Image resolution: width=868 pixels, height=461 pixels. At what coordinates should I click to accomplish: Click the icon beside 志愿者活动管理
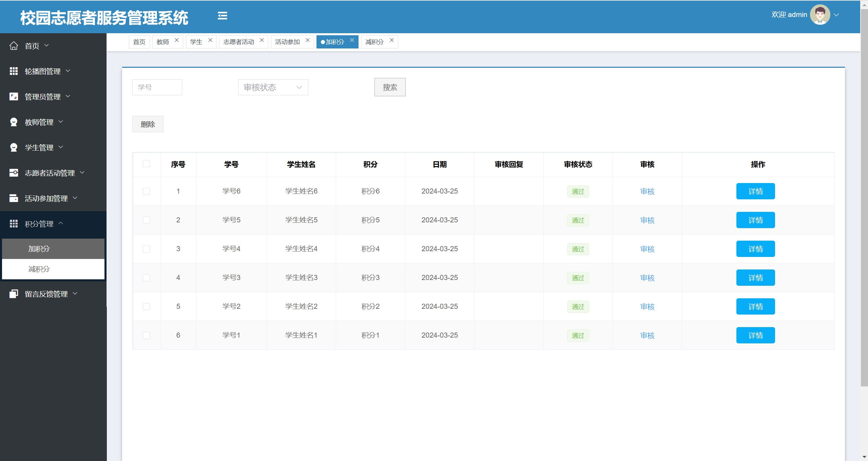pos(14,173)
